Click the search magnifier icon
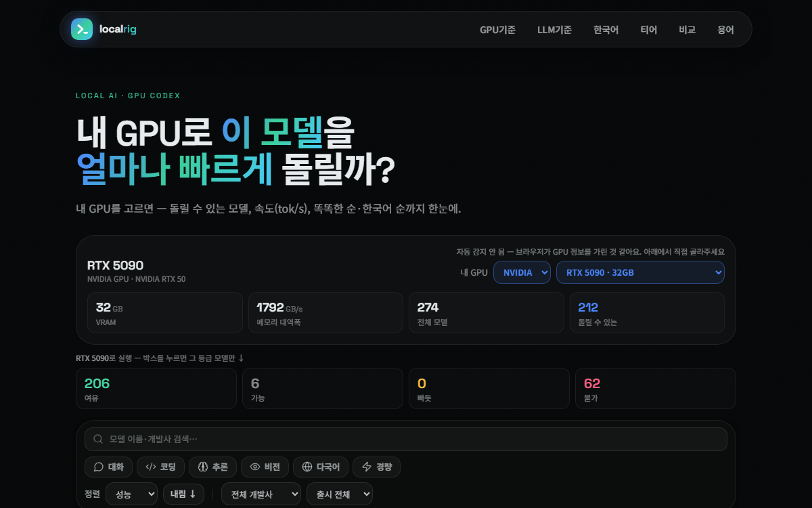The height and width of the screenshot is (508, 812). (98, 439)
